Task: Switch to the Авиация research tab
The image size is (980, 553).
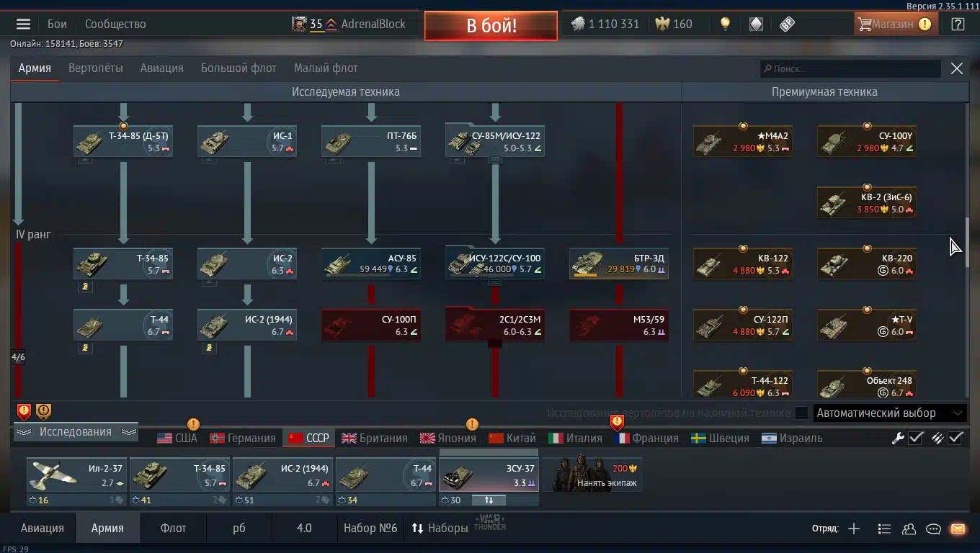Action: pos(162,68)
